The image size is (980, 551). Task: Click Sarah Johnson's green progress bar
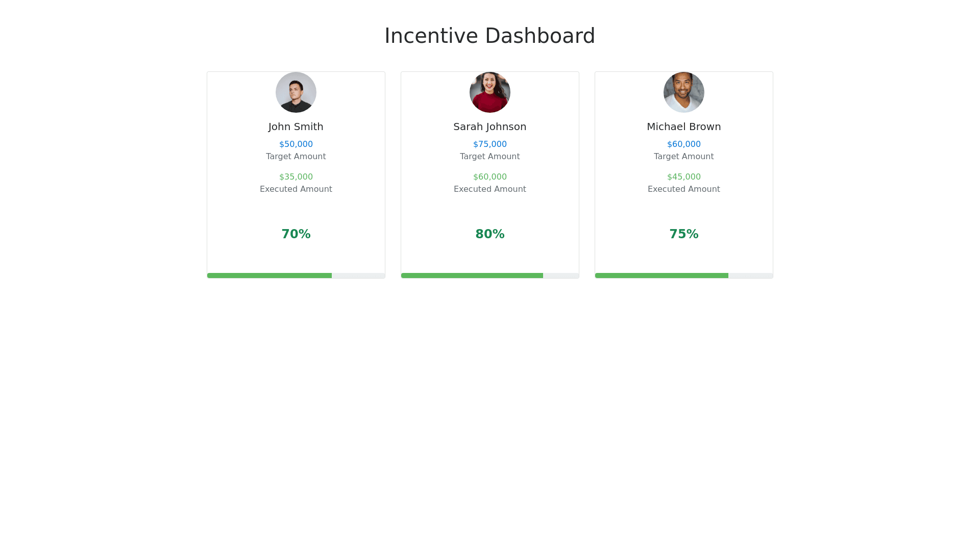click(472, 275)
